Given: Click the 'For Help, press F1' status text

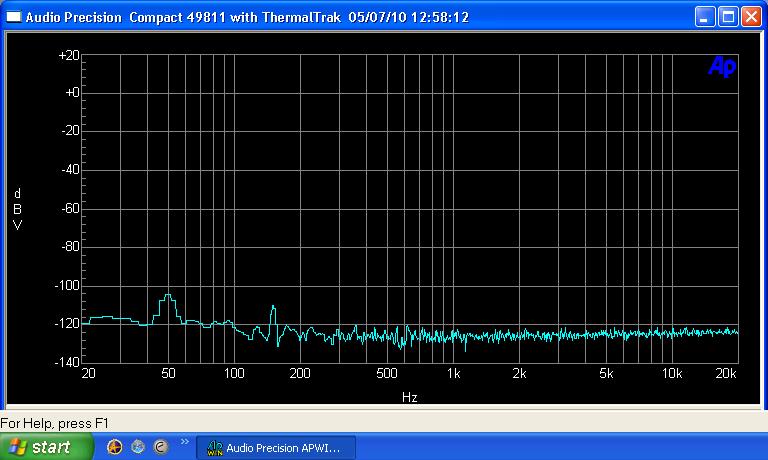Looking at the screenshot, I should [x=54, y=423].
